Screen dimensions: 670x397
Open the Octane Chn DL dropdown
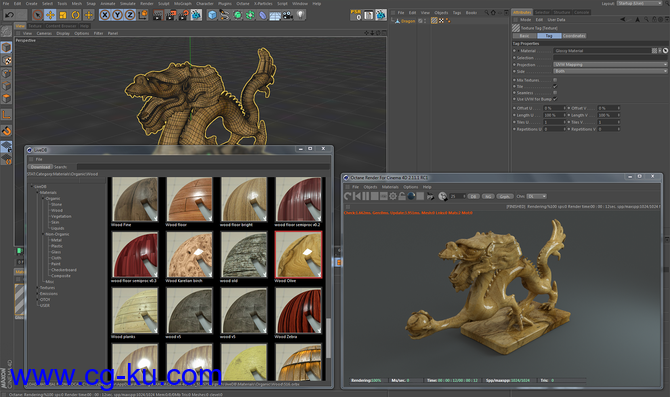[x=536, y=197]
